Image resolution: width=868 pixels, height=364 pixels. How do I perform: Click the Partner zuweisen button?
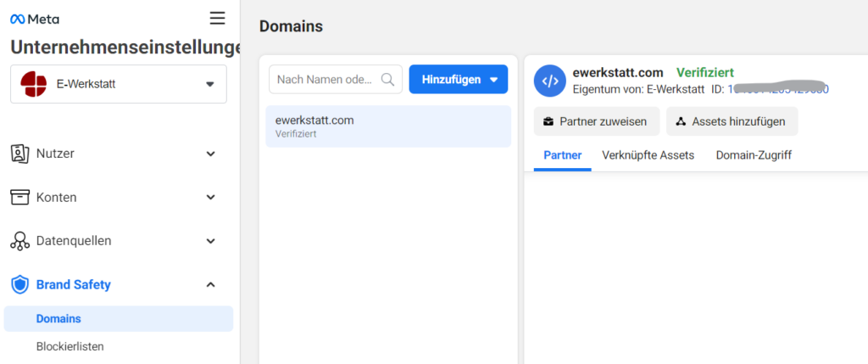[x=597, y=121]
